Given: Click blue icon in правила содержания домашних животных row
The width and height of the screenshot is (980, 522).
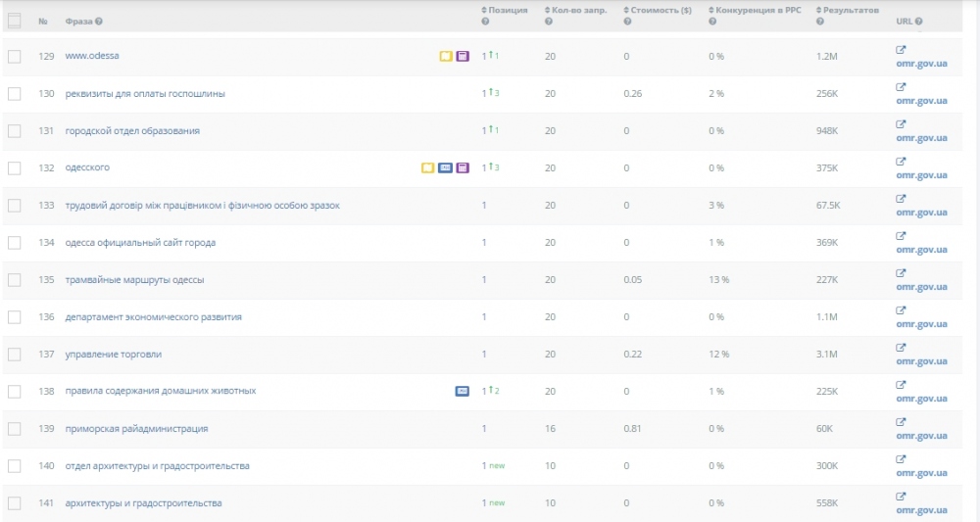Looking at the screenshot, I should 463,392.
